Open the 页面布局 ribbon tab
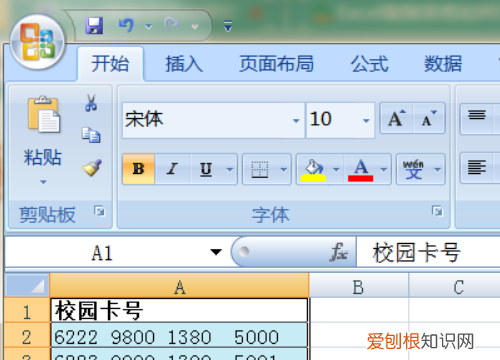 click(276, 63)
